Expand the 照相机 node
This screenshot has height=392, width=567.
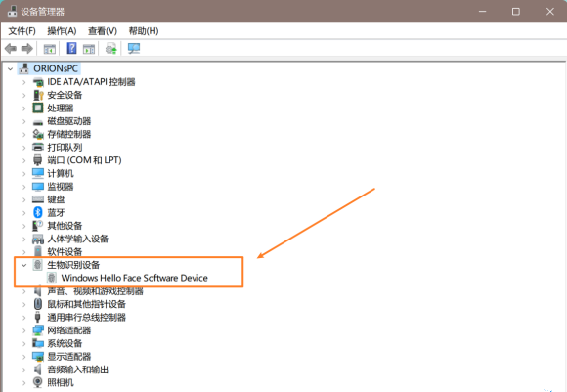[x=24, y=382]
